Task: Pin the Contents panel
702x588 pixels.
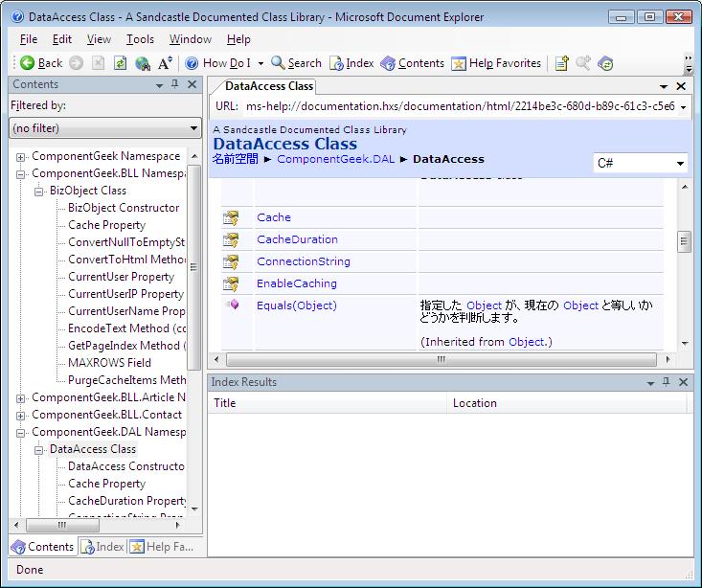Action: tap(175, 84)
